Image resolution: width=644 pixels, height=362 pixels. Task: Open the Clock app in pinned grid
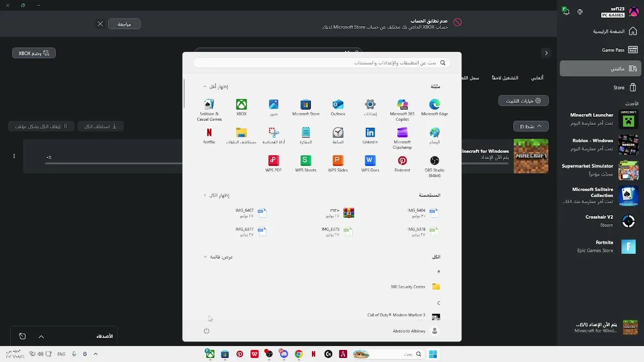point(338,136)
